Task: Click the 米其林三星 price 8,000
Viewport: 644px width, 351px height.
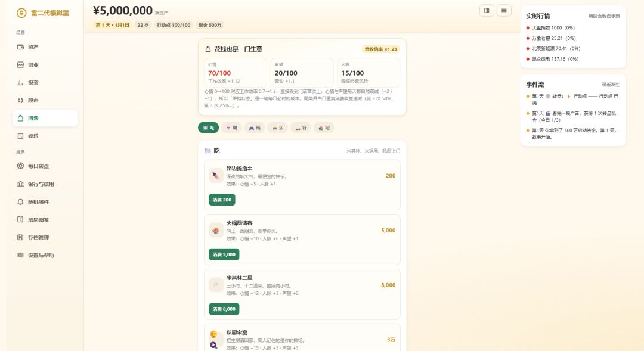Action: 388,285
